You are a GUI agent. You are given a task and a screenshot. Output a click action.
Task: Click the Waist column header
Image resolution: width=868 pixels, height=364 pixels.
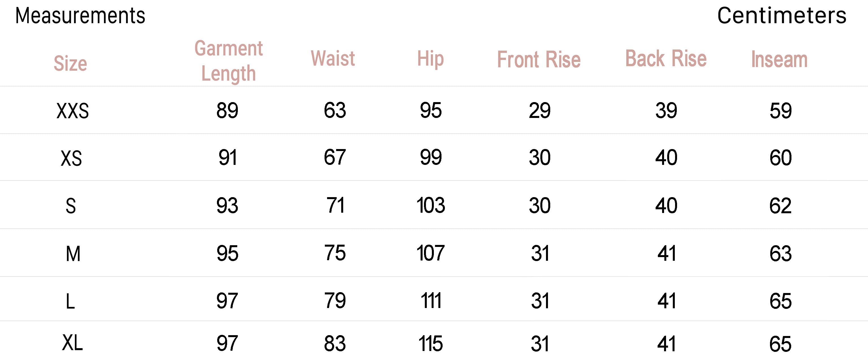point(333,58)
